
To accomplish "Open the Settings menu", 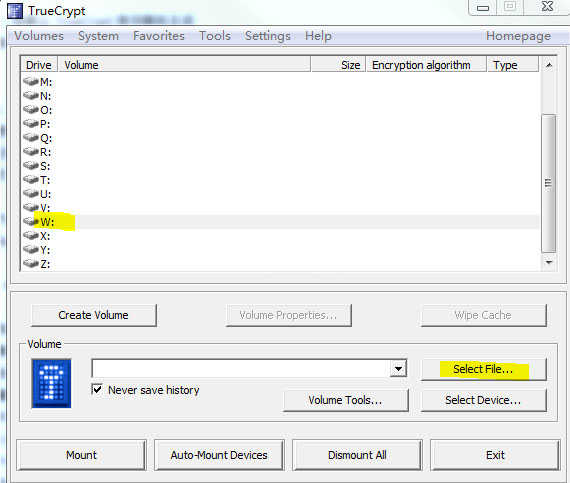I will pos(268,36).
